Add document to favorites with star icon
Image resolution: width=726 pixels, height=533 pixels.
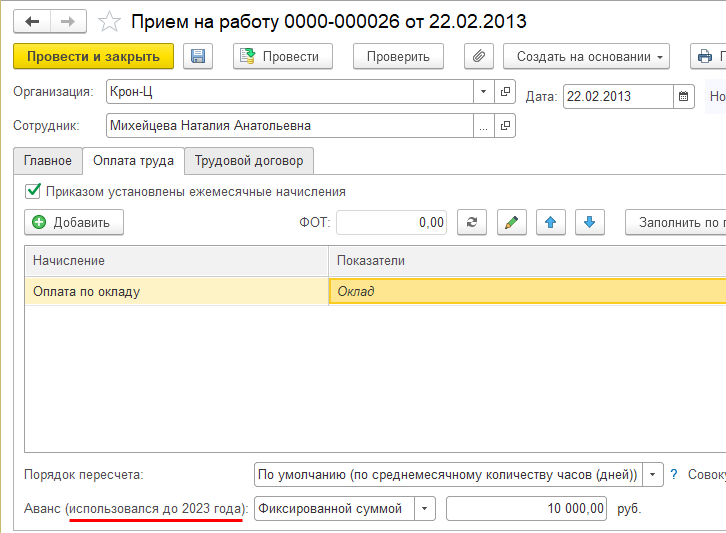pos(111,21)
